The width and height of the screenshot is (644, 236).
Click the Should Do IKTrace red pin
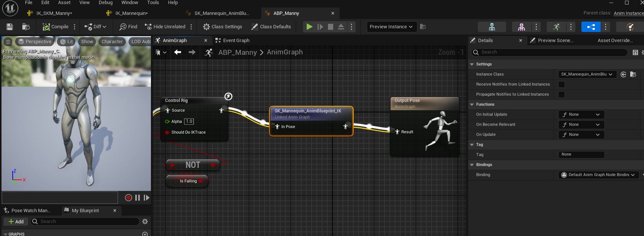pyautogui.click(x=167, y=133)
